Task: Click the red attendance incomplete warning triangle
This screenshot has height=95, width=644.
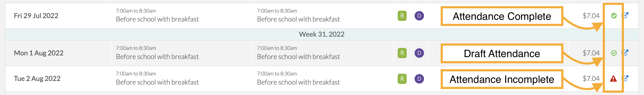Action: point(613,79)
